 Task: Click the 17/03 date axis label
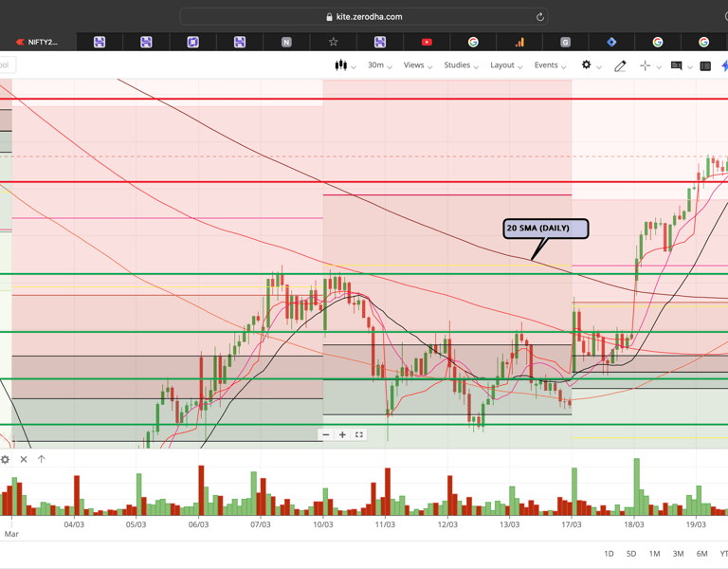coord(571,524)
